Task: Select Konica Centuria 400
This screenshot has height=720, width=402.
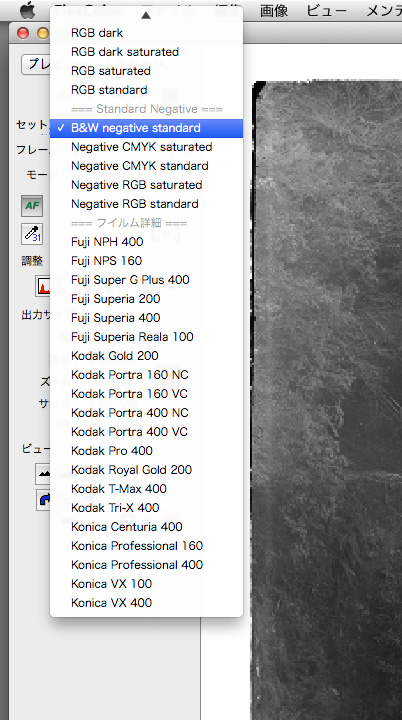Action: pyautogui.click(x=146, y=527)
